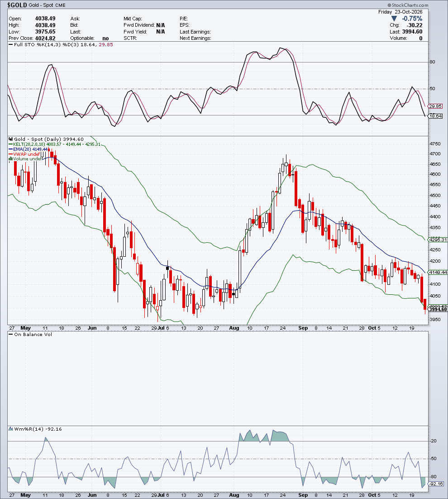Click the 4149.44 EMA price tag
This screenshot has width=448, height=499.
438,273
